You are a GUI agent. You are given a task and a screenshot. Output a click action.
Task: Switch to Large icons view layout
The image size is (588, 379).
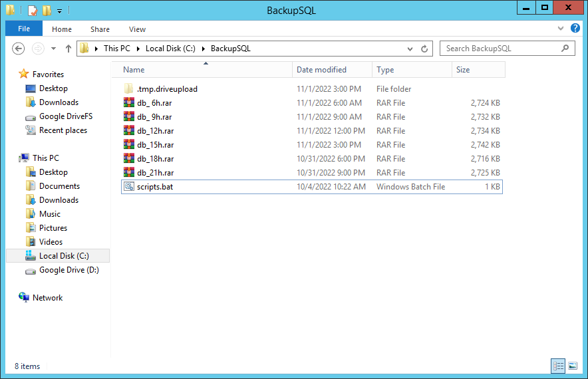click(x=573, y=366)
